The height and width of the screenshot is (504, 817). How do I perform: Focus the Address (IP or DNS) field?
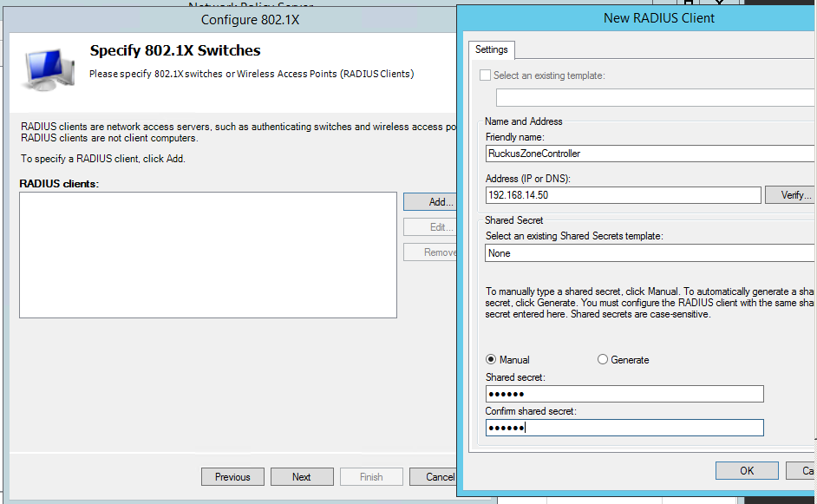click(x=623, y=195)
